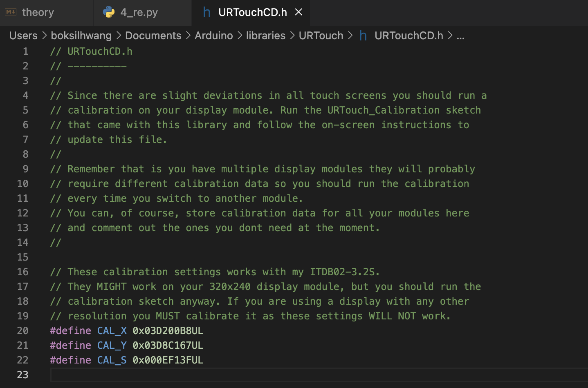Click the Python icon on 4_re.py tab
The height and width of the screenshot is (388, 588).
click(x=109, y=12)
